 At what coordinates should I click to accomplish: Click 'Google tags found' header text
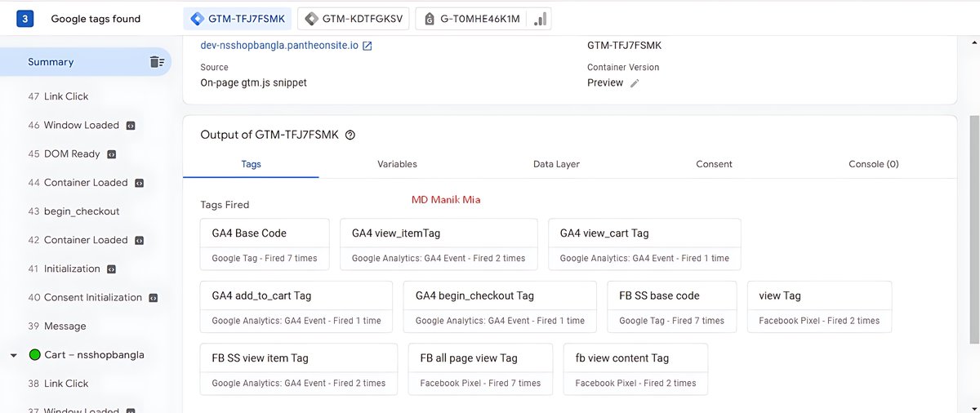click(x=96, y=19)
